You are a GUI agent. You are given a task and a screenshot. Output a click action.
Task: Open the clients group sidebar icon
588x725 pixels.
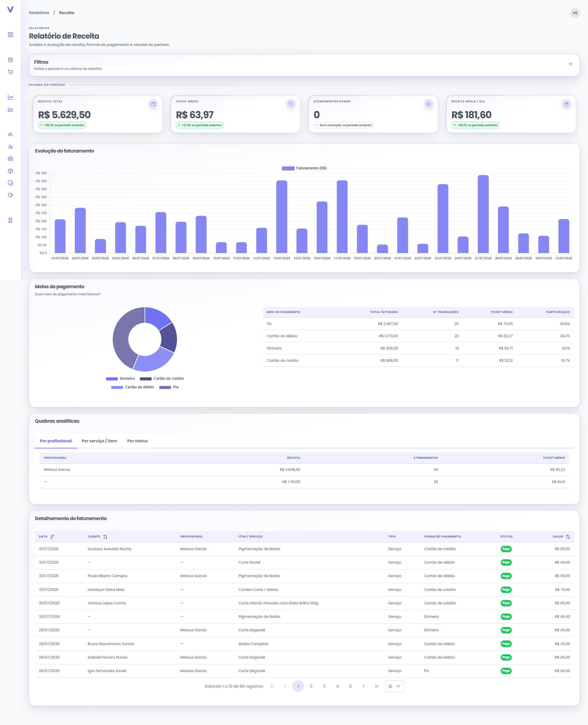(x=10, y=134)
